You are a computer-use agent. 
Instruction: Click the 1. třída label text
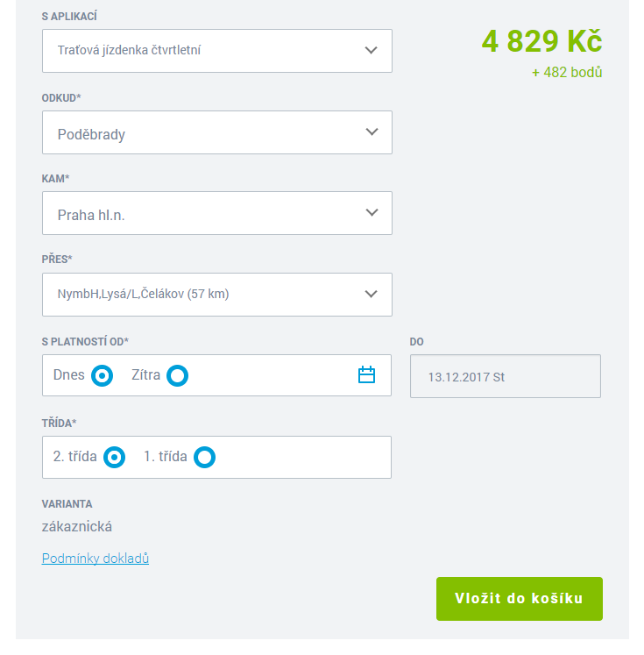click(x=166, y=456)
